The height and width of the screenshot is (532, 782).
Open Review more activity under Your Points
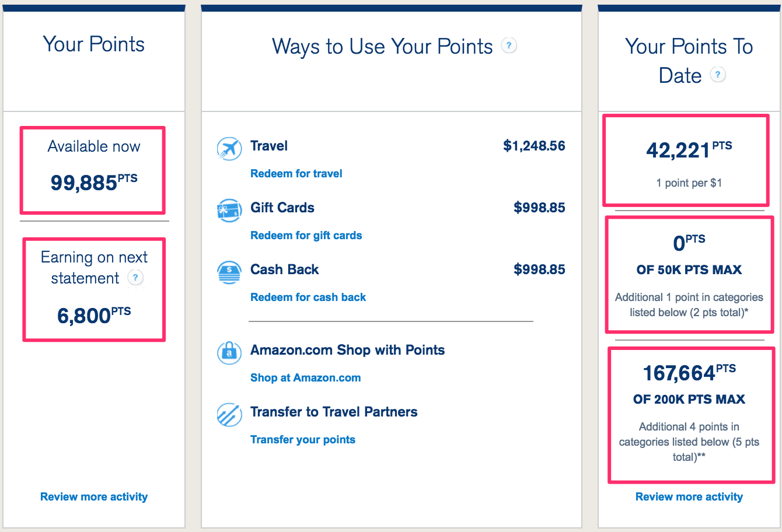[x=94, y=497]
